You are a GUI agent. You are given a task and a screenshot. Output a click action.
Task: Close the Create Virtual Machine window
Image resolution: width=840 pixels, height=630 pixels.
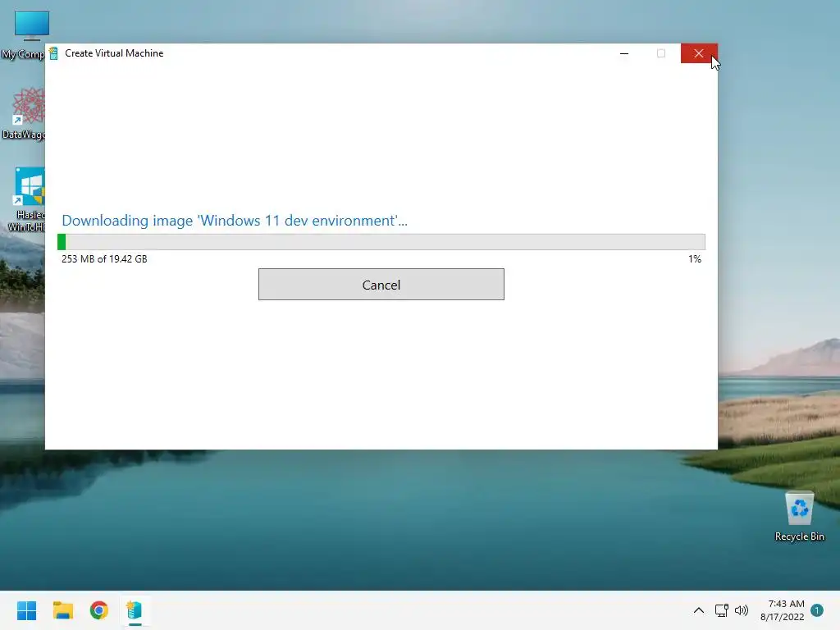point(699,53)
